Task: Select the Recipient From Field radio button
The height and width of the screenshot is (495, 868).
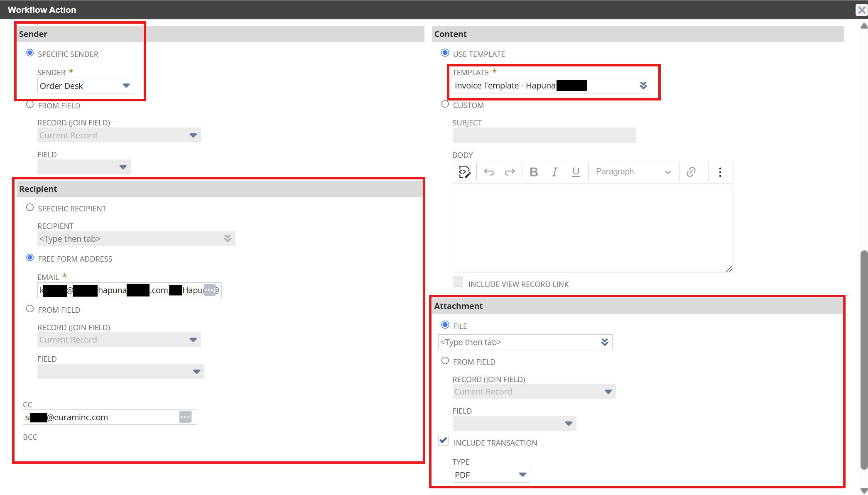Action: click(30, 309)
